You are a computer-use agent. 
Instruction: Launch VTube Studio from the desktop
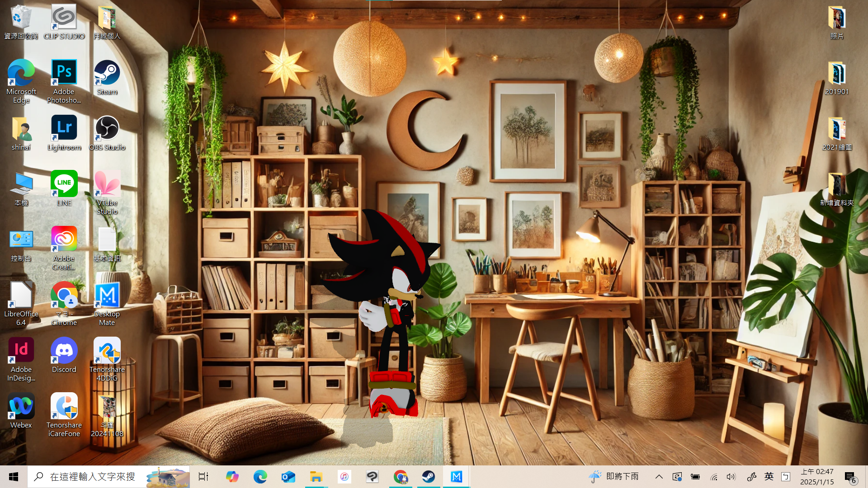[107, 192]
